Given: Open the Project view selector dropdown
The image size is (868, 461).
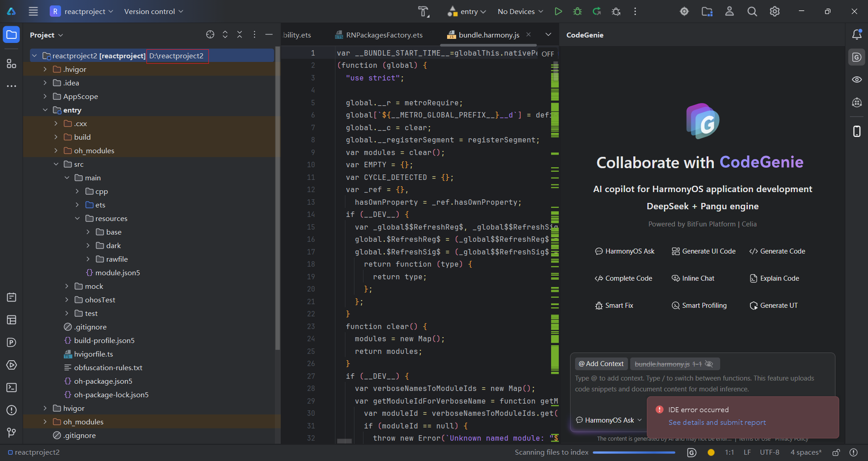Looking at the screenshot, I should point(46,35).
